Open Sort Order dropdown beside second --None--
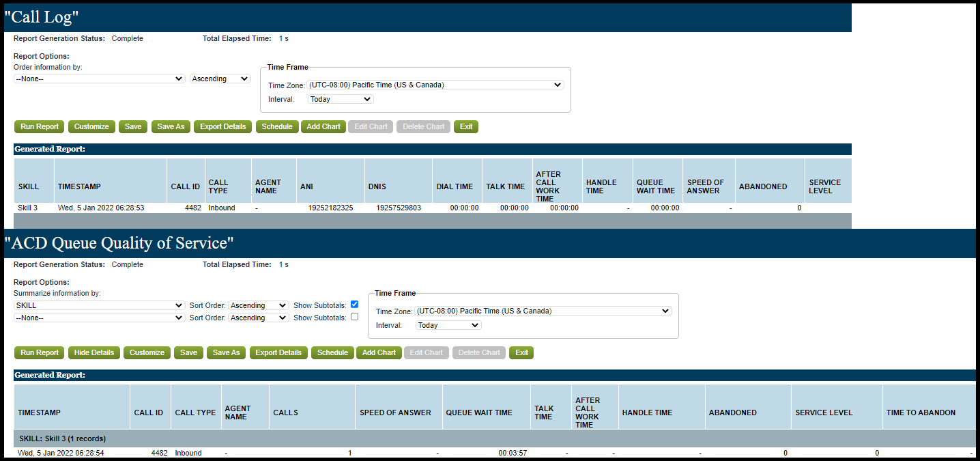Image resolution: width=980 pixels, height=461 pixels. tap(259, 318)
